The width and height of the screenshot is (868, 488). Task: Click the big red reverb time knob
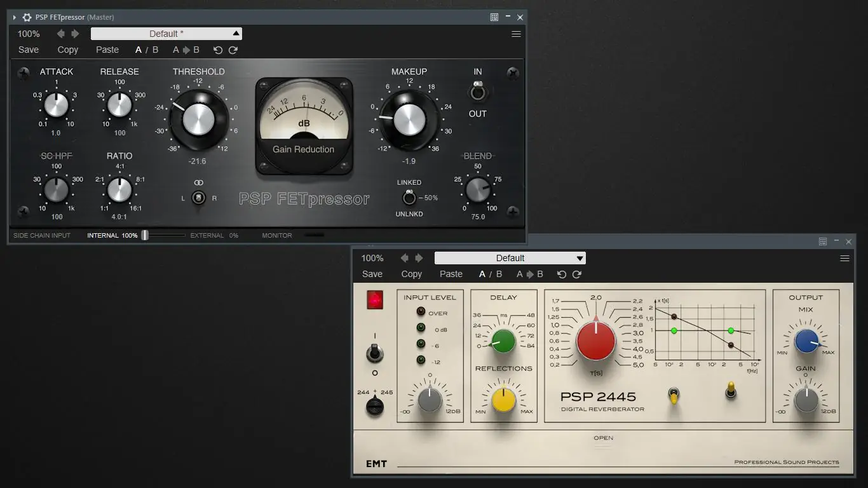(596, 341)
